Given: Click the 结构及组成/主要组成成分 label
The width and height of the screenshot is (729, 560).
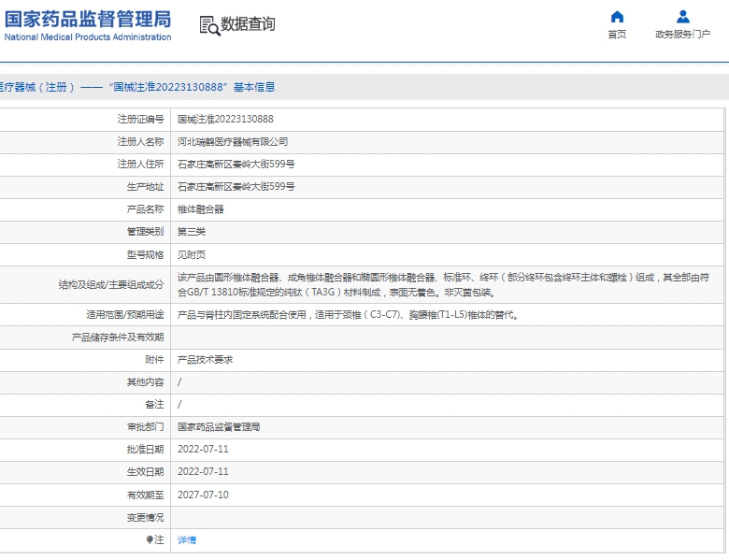Looking at the screenshot, I should coord(111,284).
